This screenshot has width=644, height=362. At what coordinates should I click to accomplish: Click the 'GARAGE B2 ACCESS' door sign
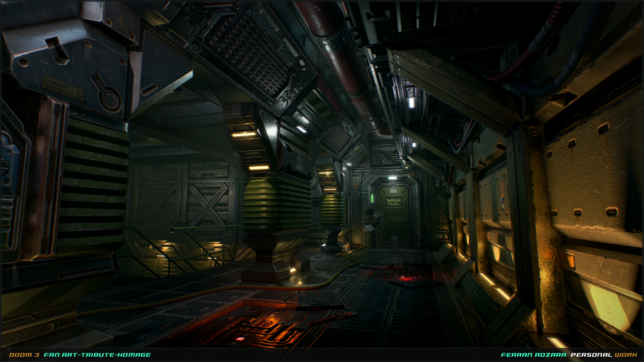[394, 202]
